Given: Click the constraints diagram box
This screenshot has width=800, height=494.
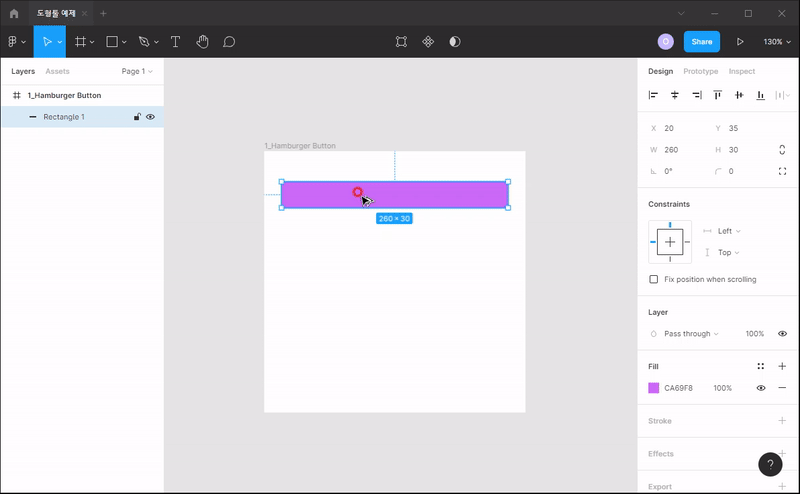Looking at the screenshot, I should pyautogui.click(x=670, y=242).
